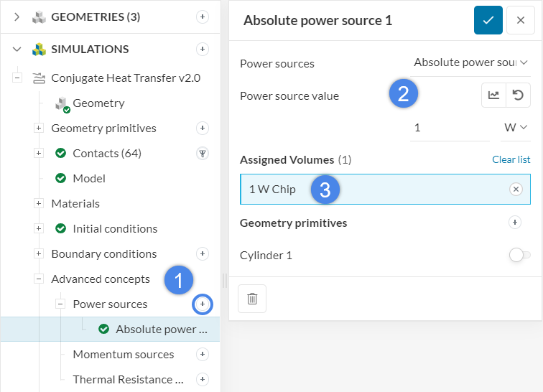Click the Geometry node icon
Image resolution: width=543 pixels, height=392 pixels.
click(x=62, y=105)
